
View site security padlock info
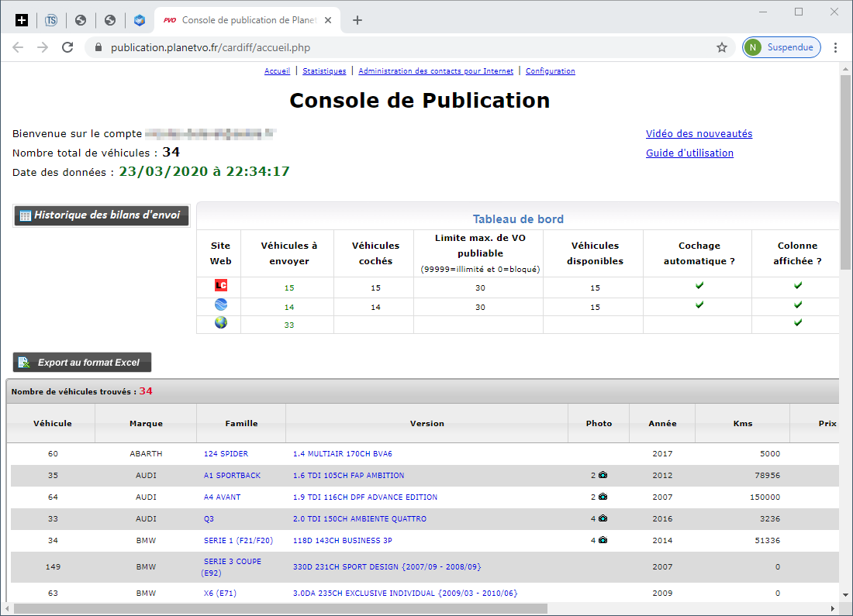[x=98, y=47]
